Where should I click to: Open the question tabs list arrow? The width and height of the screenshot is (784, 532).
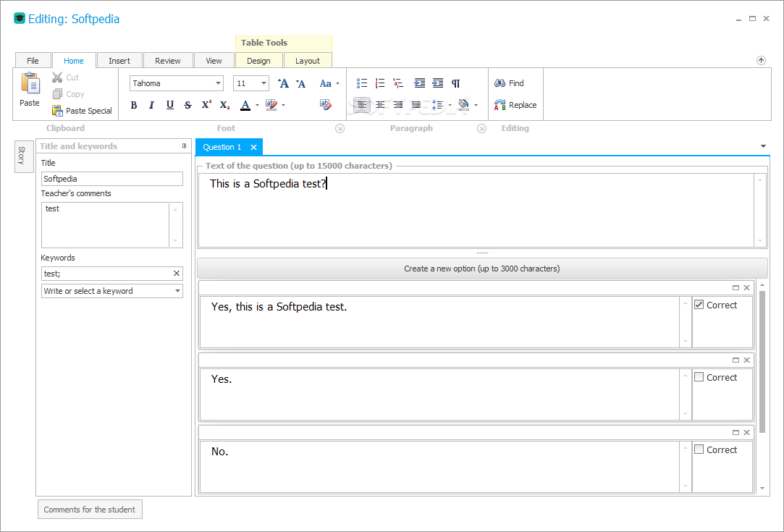click(x=763, y=146)
